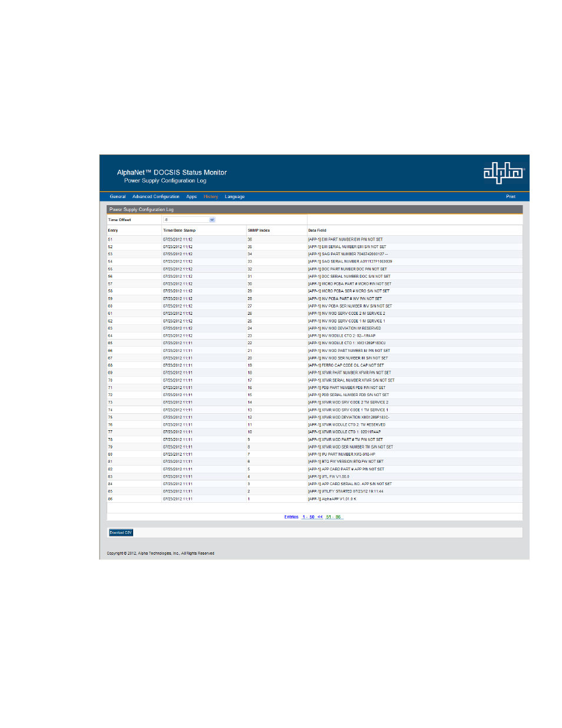The height and width of the screenshot is (728, 562).
Task: Select the XFMR PART NUMBER data field
Action: (349, 373)
